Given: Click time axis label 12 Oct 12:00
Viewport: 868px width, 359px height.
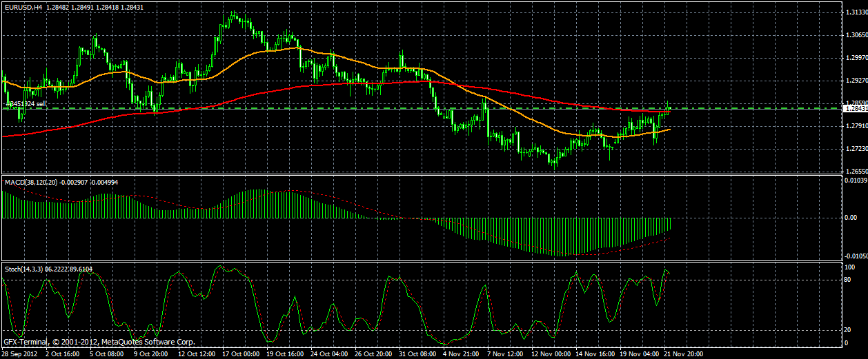Looking at the screenshot, I should click(198, 353).
